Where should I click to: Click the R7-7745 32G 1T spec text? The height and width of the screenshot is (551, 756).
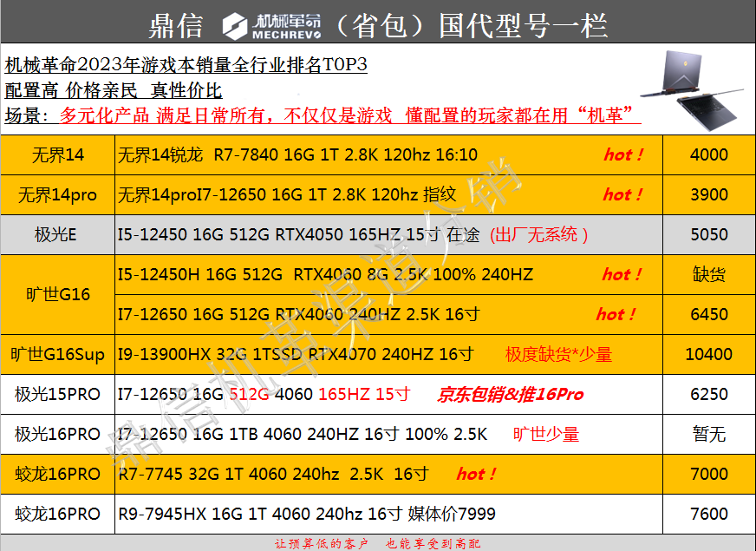click(x=273, y=475)
